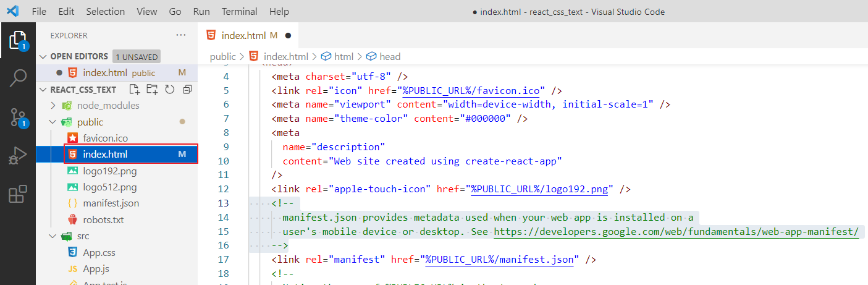Viewport: 868px width, 285px height.
Task: Open the Extensions view icon
Action: (x=17, y=194)
